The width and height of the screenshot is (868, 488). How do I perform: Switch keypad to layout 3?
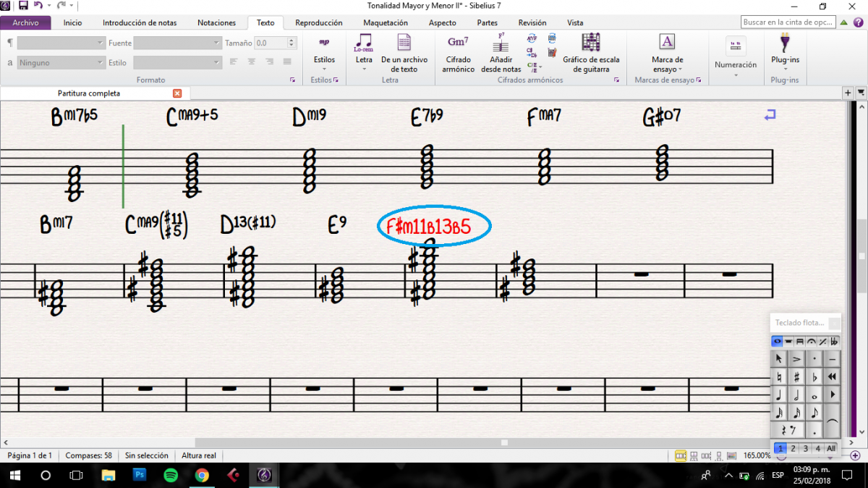pos(806,448)
